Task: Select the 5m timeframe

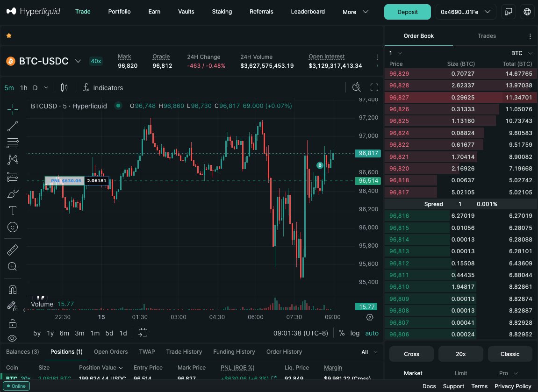Action: click(x=9, y=88)
